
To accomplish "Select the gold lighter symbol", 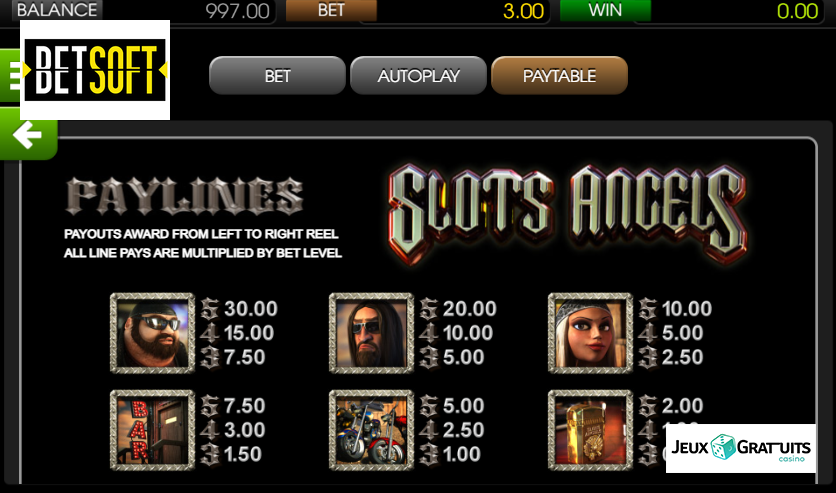I will [590, 430].
